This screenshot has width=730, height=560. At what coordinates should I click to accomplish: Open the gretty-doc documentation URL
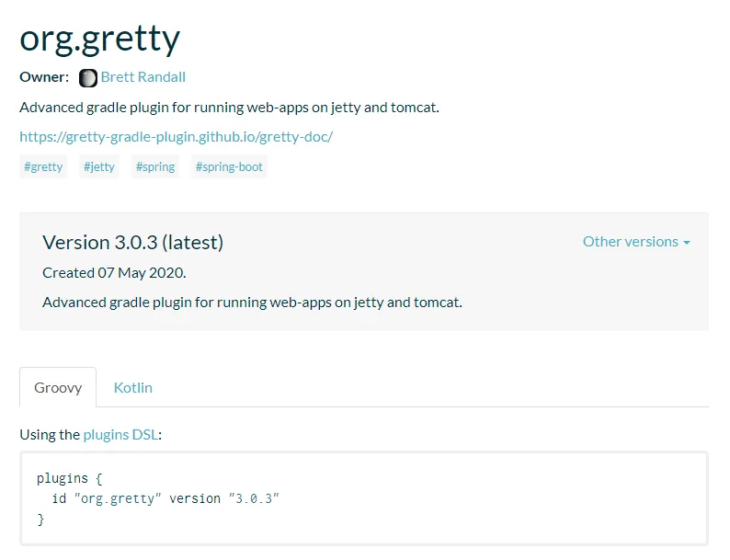[176, 137]
